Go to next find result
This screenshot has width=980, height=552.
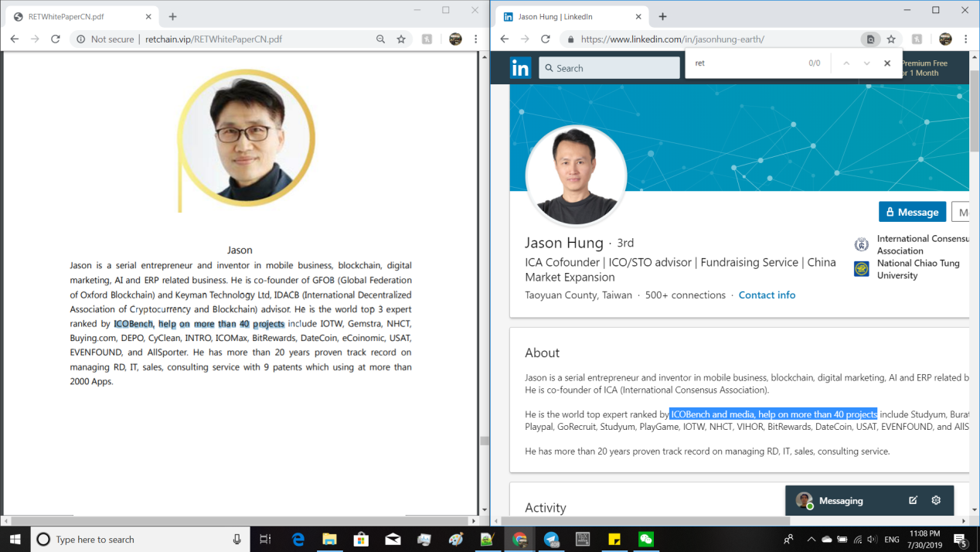[x=866, y=63]
